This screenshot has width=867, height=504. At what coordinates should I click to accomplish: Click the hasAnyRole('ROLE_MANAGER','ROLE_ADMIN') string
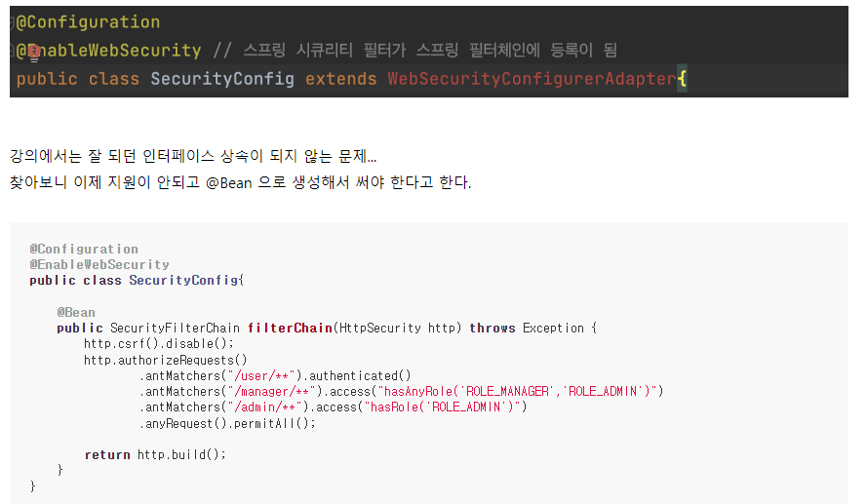click(x=517, y=391)
